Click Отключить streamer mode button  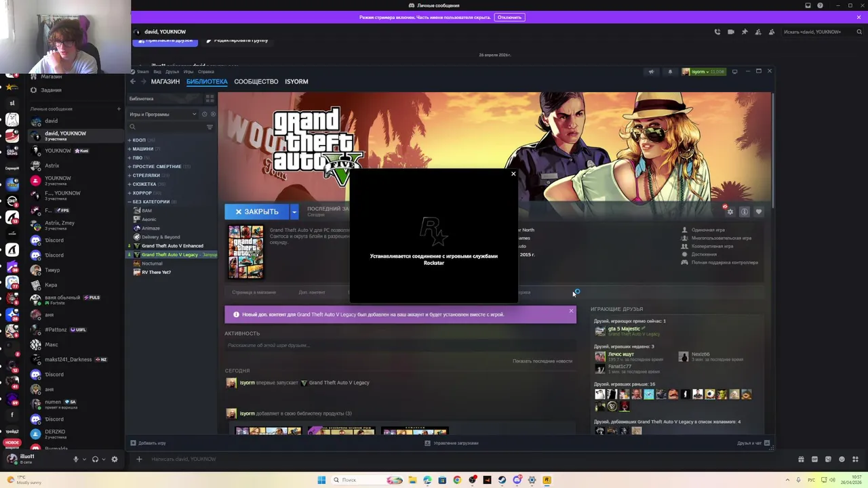(509, 17)
